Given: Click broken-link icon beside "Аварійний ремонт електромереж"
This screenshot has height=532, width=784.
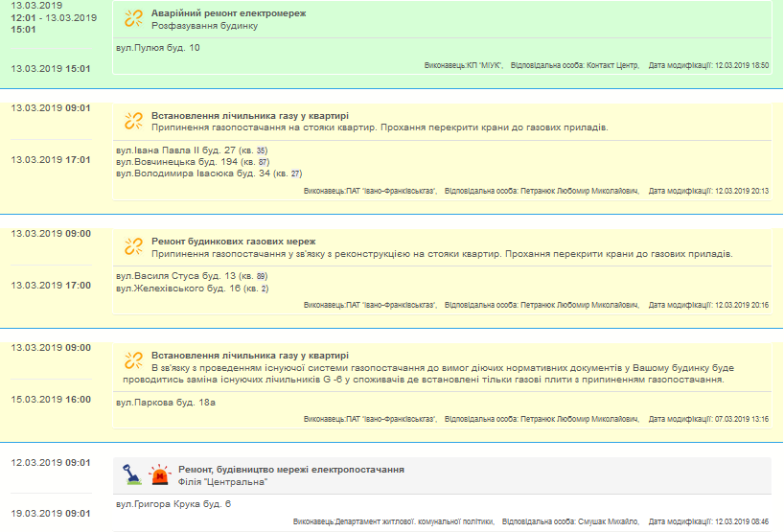Looking at the screenshot, I should tap(133, 19).
